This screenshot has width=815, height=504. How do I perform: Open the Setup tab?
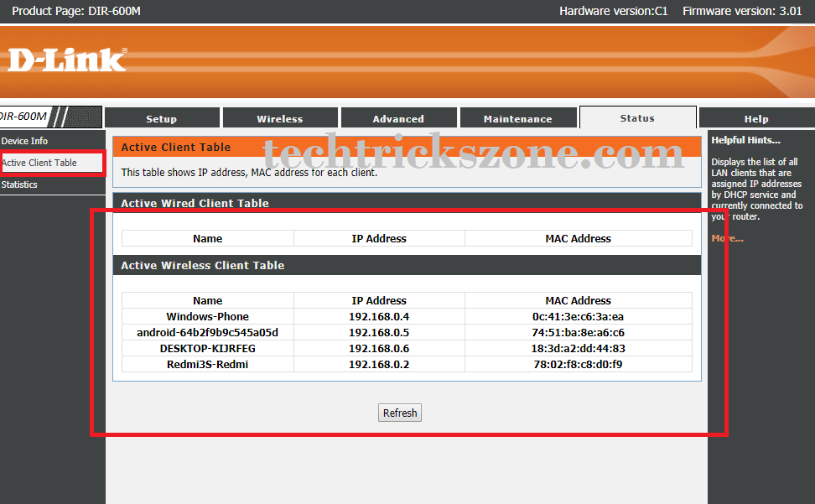[x=162, y=119]
